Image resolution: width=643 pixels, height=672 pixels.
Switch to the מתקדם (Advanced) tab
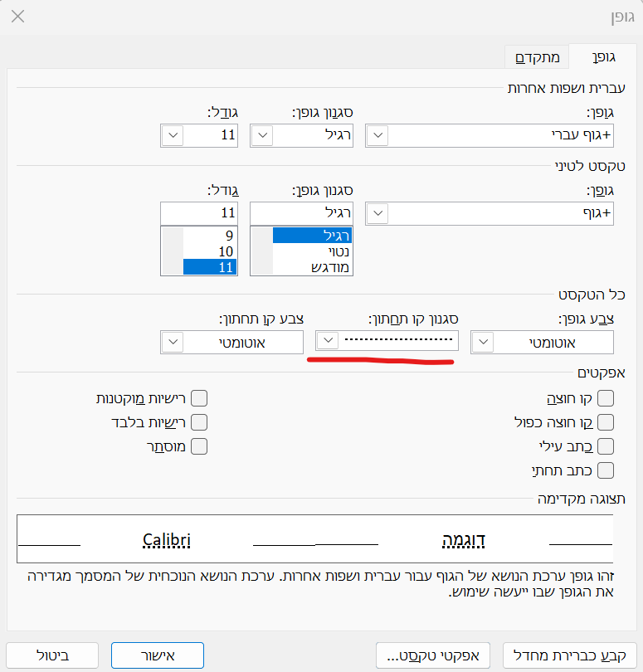[x=535, y=56]
